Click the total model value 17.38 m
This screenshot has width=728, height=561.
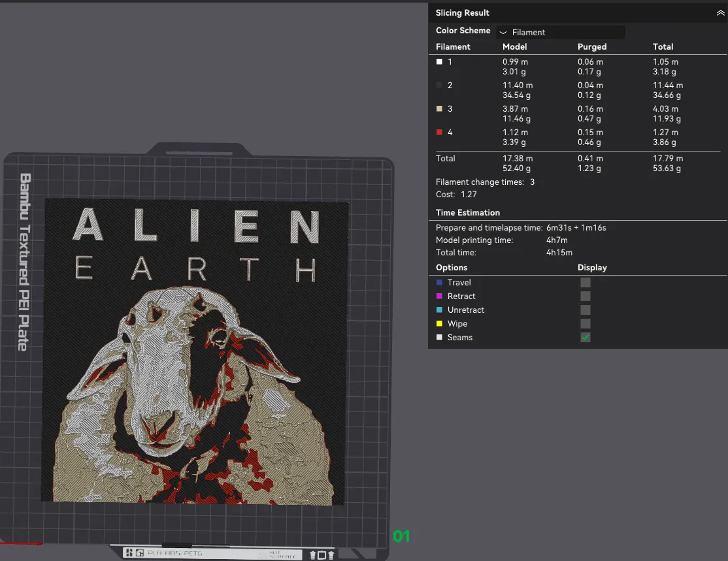pos(518,158)
